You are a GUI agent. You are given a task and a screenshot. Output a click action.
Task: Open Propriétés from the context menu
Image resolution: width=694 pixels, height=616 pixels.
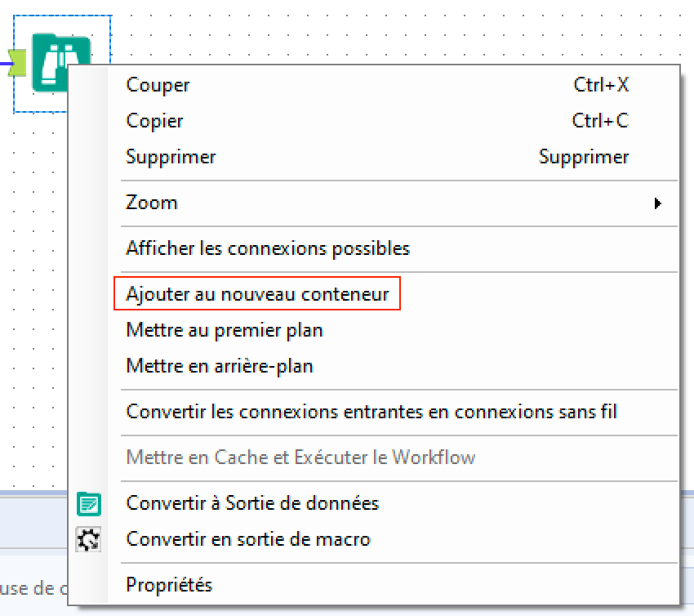(169, 585)
